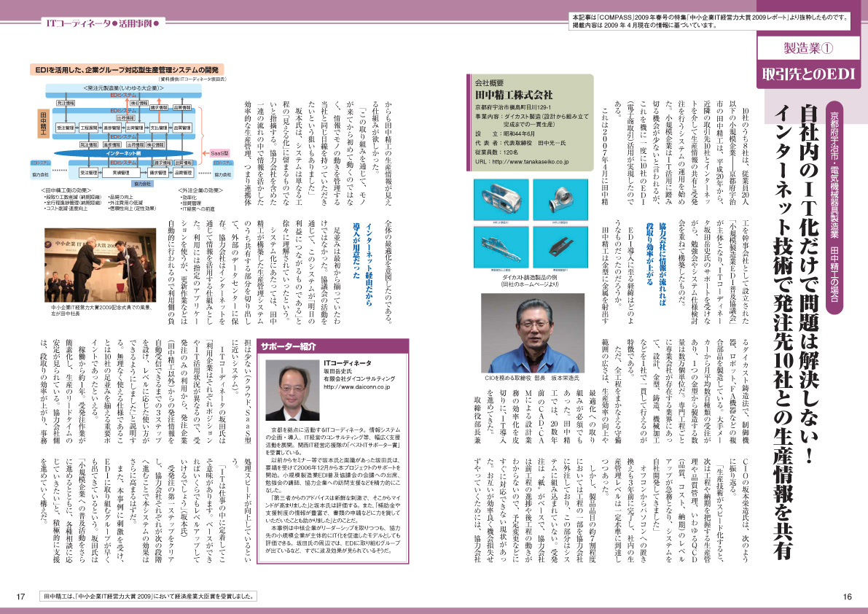Image resolution: width=868 pixels, height=614 pixels.
Task: Click the 請求管理 box in diagram
Action: (x=158, y=173)
